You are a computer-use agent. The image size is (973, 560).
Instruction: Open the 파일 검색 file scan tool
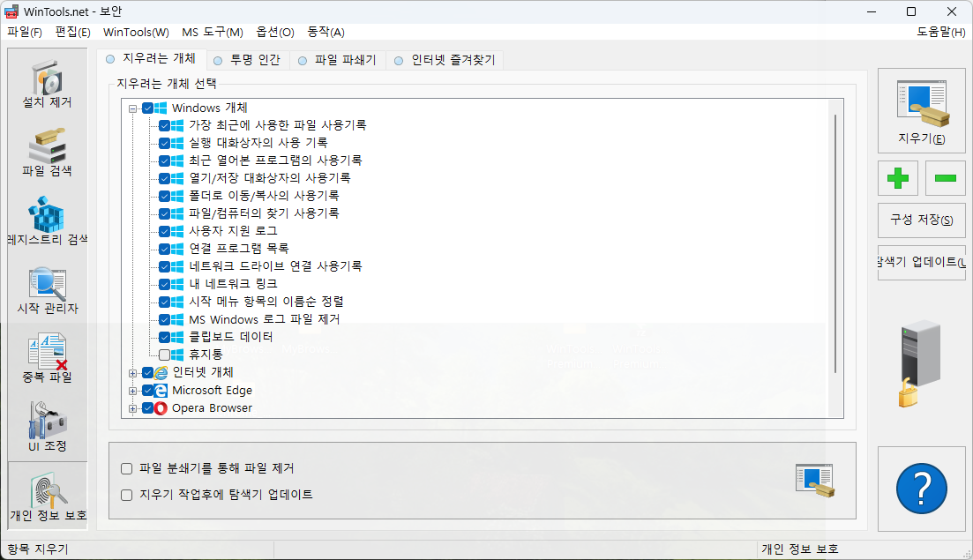[47, 153]
